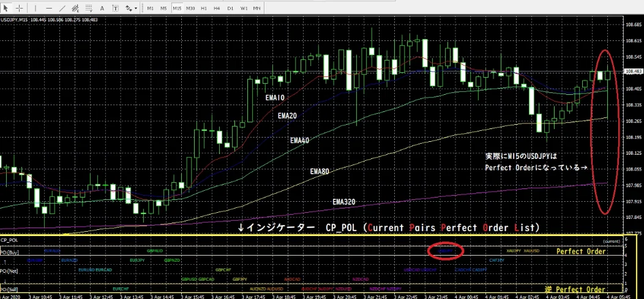
Task: Switch chart to H4 timeframe
Action: point(217,8)
